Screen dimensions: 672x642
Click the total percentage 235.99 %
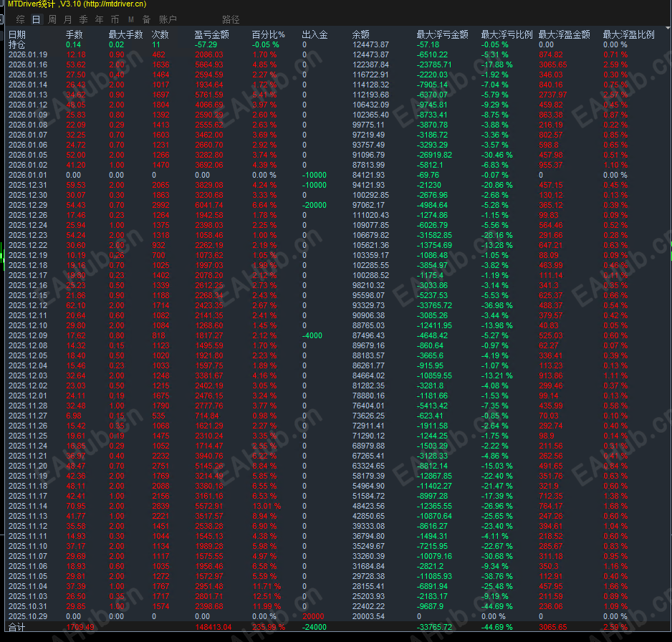(x=268, y=627)
